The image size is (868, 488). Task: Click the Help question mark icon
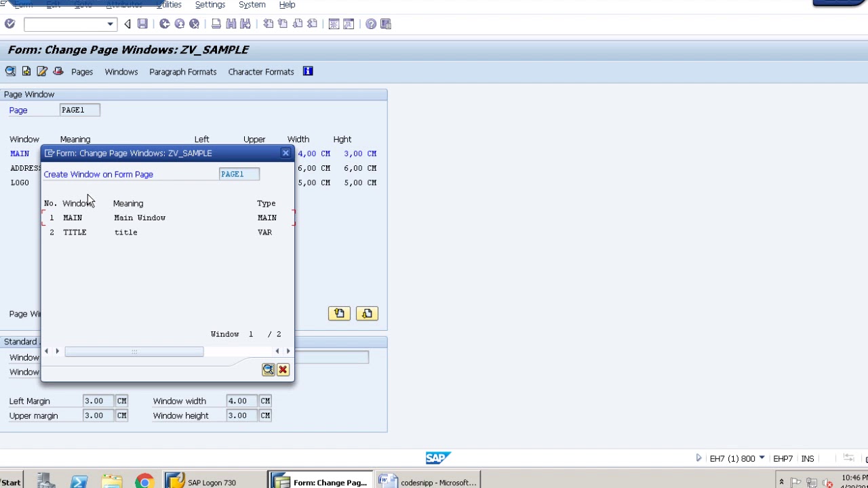point(371,24)
